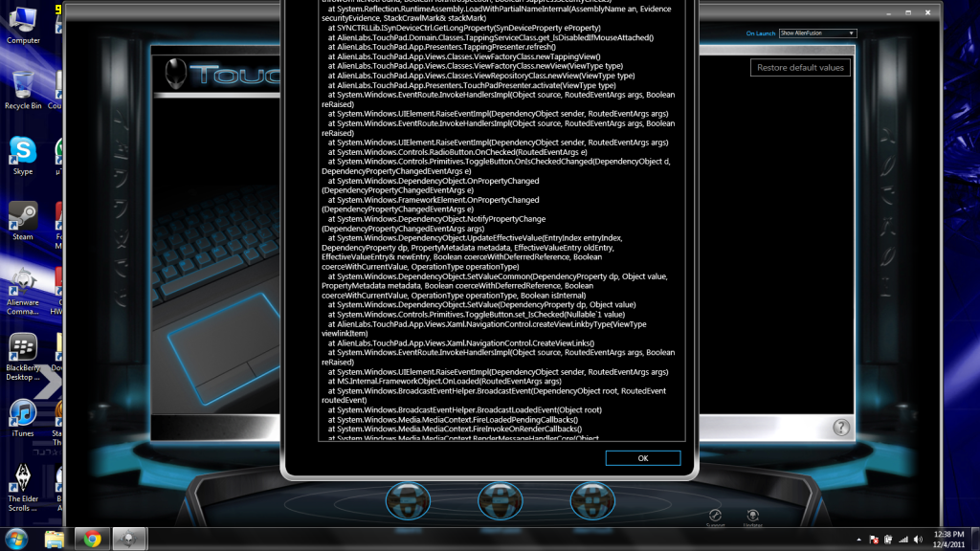Click the MediaContext.FireInvokeOnRenderCallbacks() line
980x551 pixels.
455,429
